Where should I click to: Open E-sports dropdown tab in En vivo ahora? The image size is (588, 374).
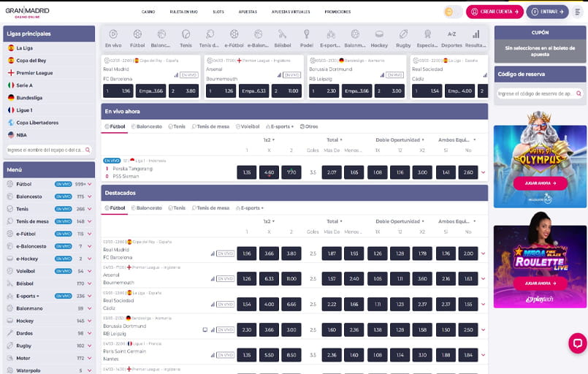point(280,126)
